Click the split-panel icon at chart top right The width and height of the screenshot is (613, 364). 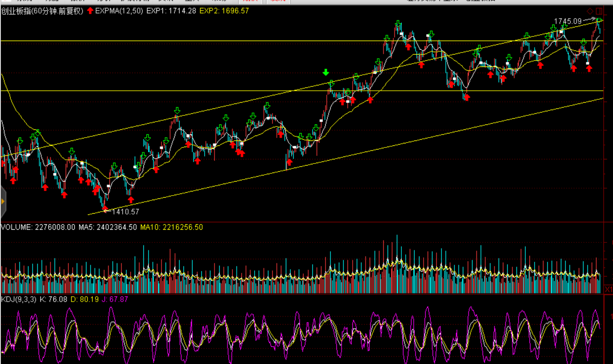[x=599, y=11]
